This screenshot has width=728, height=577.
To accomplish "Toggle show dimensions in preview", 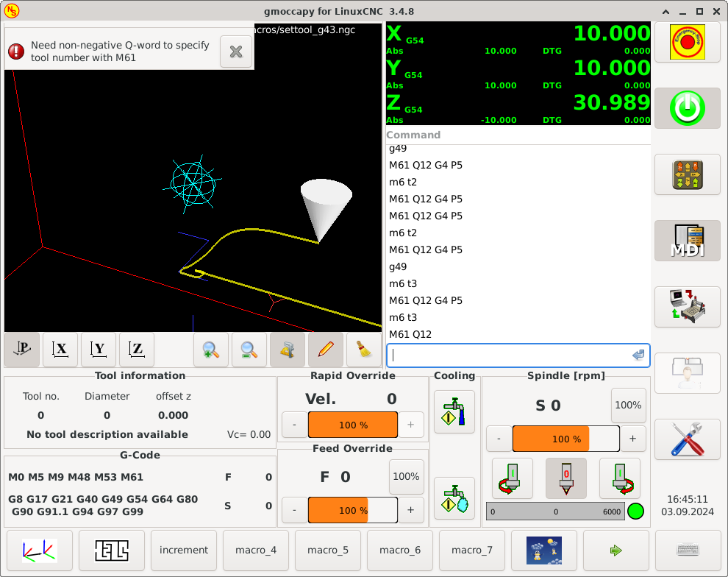I will (288, 350).
